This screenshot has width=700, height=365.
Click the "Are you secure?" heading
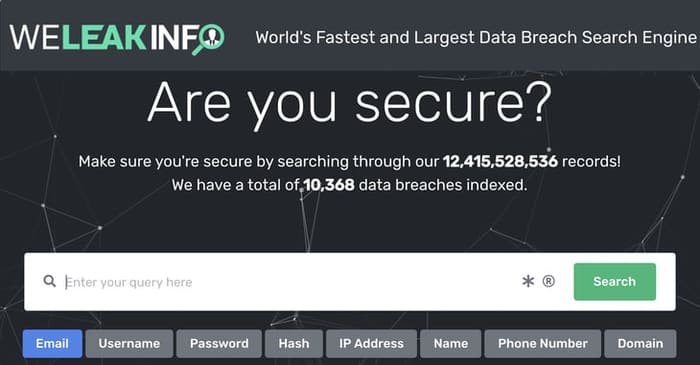click(350, 104)
